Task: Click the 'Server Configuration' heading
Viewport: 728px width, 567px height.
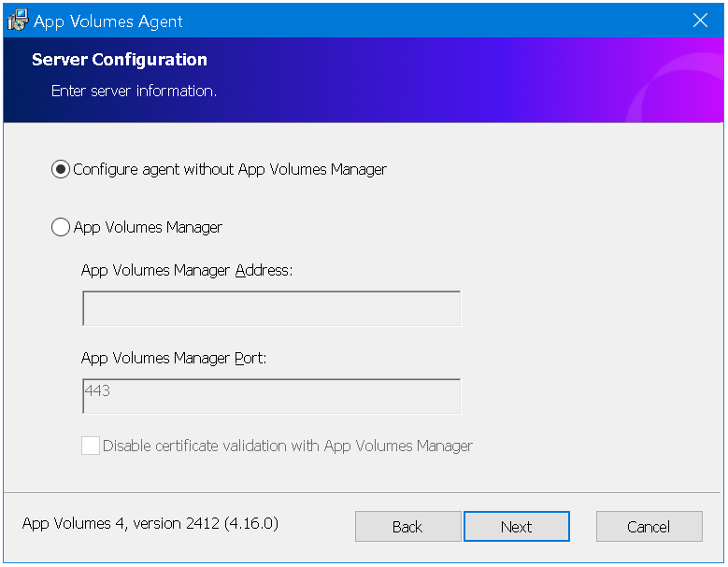Action: [x=120, y=60]
